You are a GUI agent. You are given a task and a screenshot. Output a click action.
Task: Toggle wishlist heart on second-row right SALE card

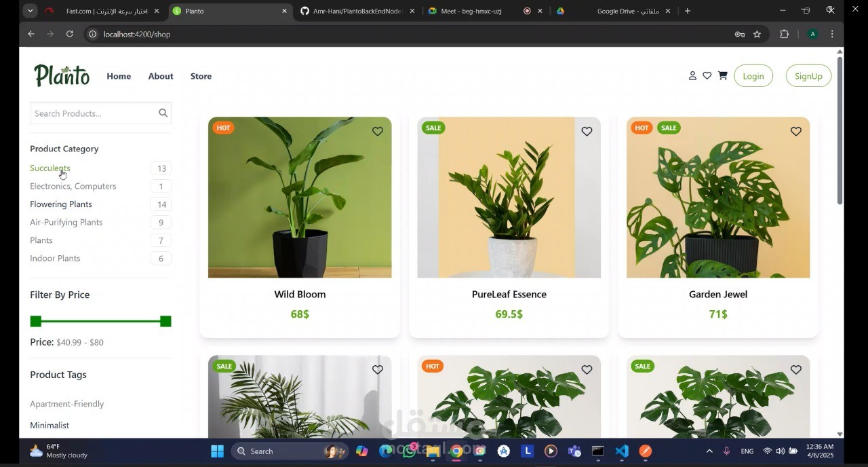tap(796, 370)
